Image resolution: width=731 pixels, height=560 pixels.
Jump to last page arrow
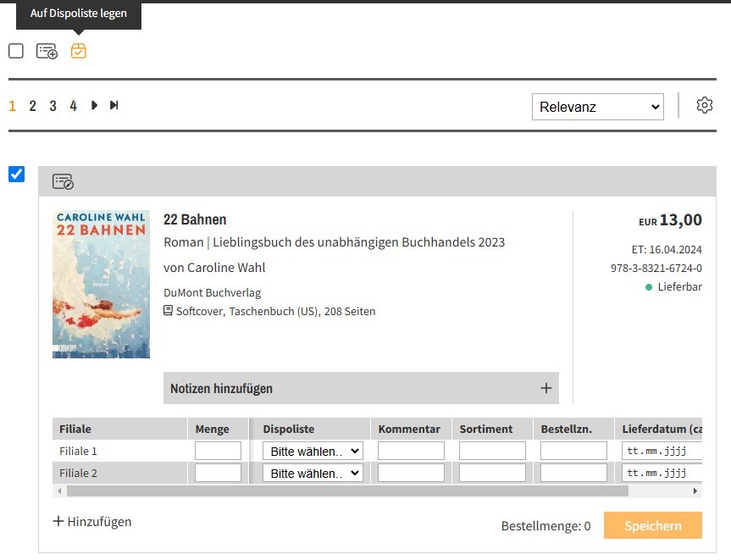click(114, 105)
